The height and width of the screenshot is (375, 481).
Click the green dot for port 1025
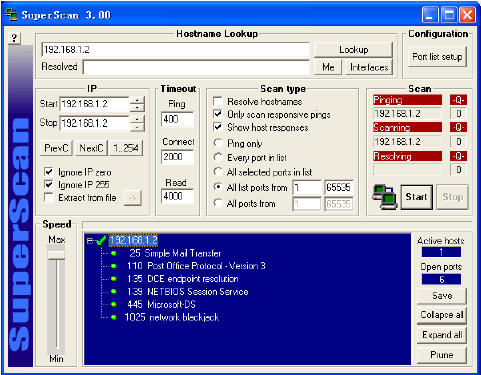[x=114, y=317]
